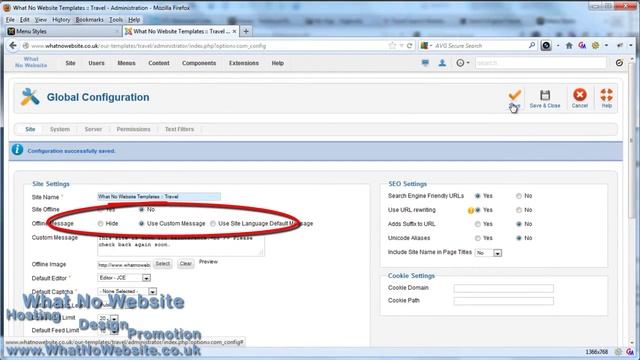Click the red Cancel icon
The width and height of the screenshot is (640, 360).
[580, 95]
